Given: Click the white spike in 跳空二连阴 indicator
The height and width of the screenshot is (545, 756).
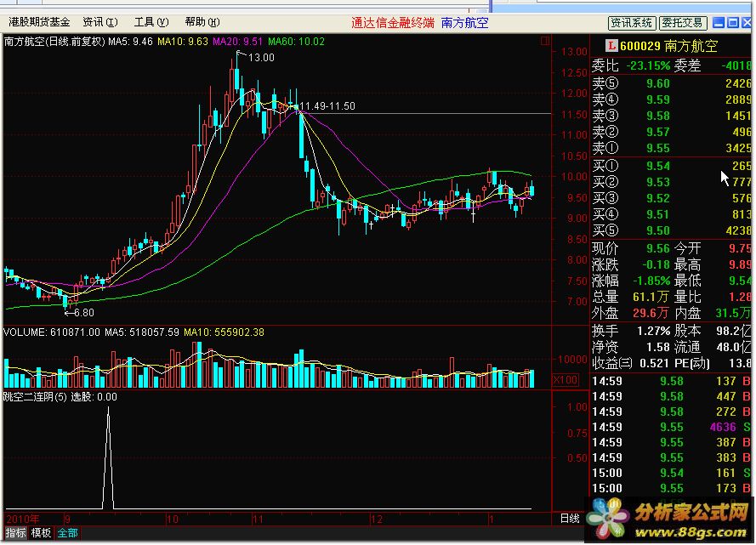Looking at the screenshot, I should point(108,457).
